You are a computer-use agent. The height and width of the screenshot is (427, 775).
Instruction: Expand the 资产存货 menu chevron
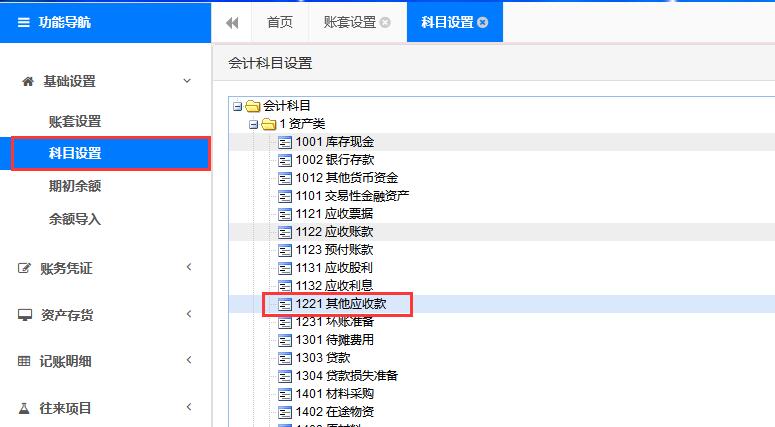pos(188,315)
